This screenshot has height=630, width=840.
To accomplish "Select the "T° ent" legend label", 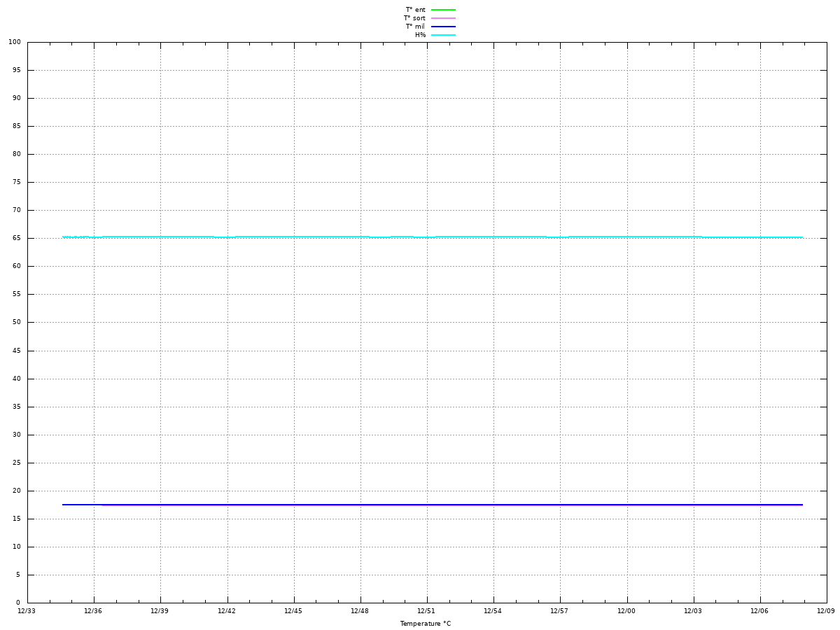I will (x=415, y=10).
